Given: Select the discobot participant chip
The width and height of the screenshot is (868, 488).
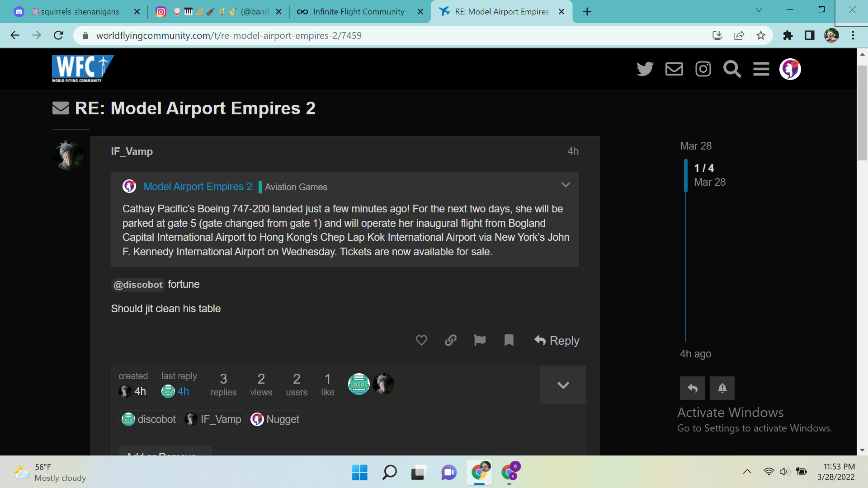Looking at the screenshot, I should 149,419.
